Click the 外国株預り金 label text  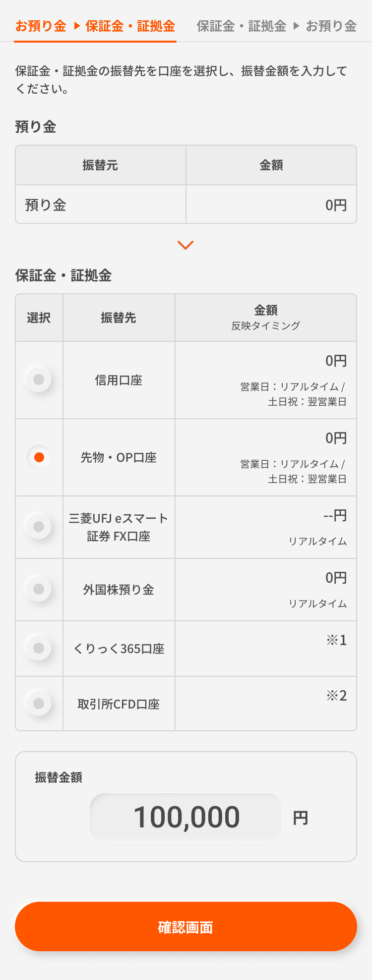(119, 590)
